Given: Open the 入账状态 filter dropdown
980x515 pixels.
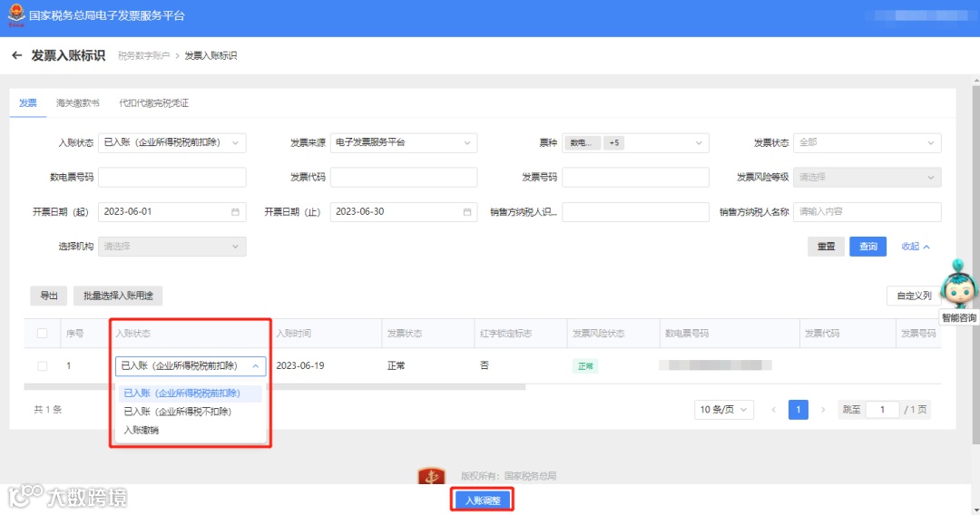Looking at the screenshot, I should 171,142.
